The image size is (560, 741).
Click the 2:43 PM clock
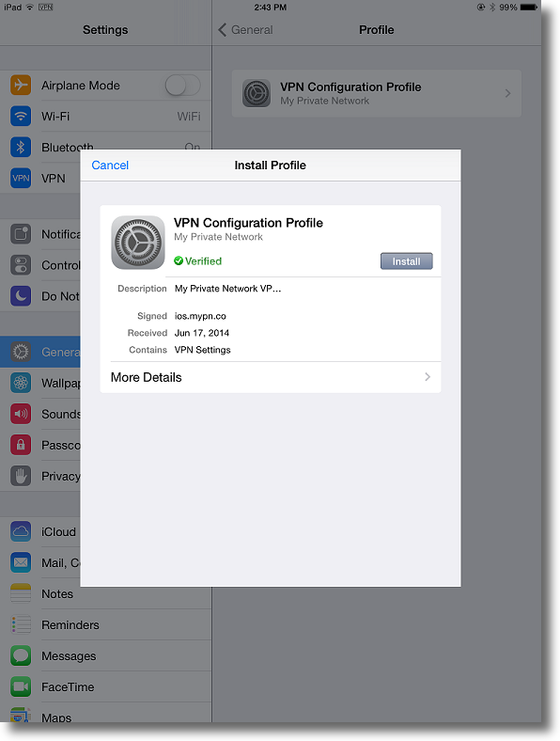[x=270, y=8]
